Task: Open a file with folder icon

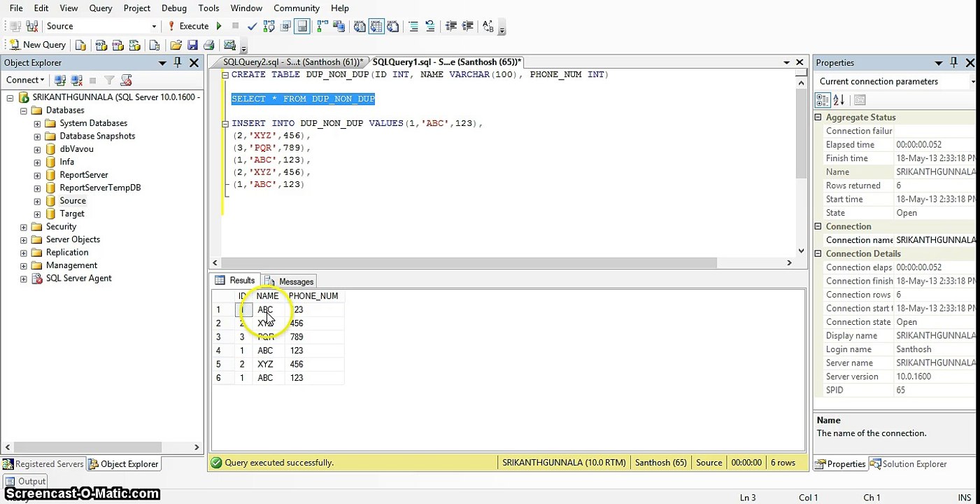Action: 176,45
